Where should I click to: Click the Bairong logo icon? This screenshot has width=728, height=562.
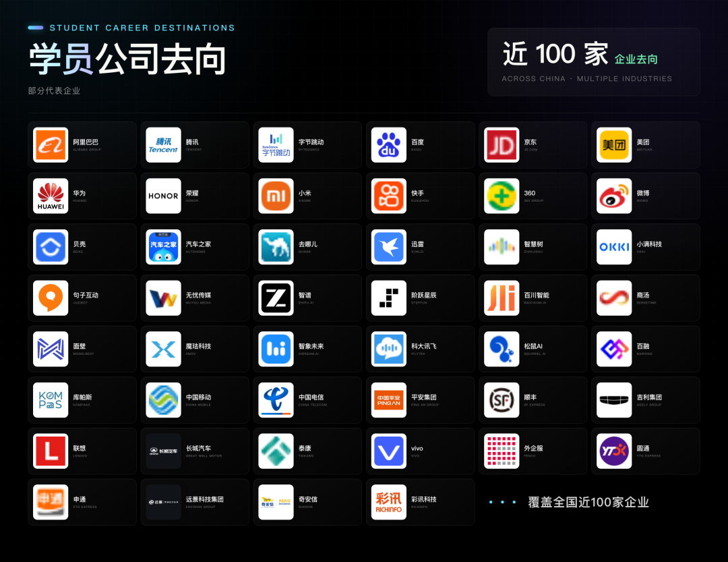coord(614,349)
